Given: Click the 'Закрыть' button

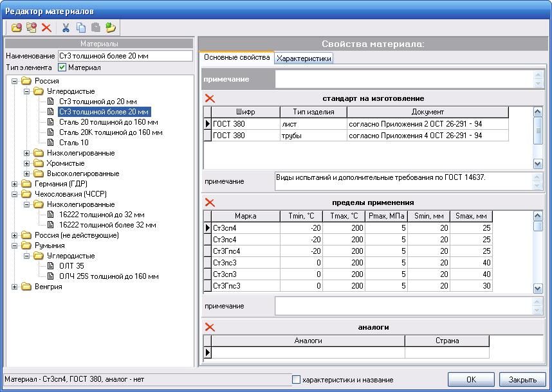Looking at the screenshot, I should (522, 380).
